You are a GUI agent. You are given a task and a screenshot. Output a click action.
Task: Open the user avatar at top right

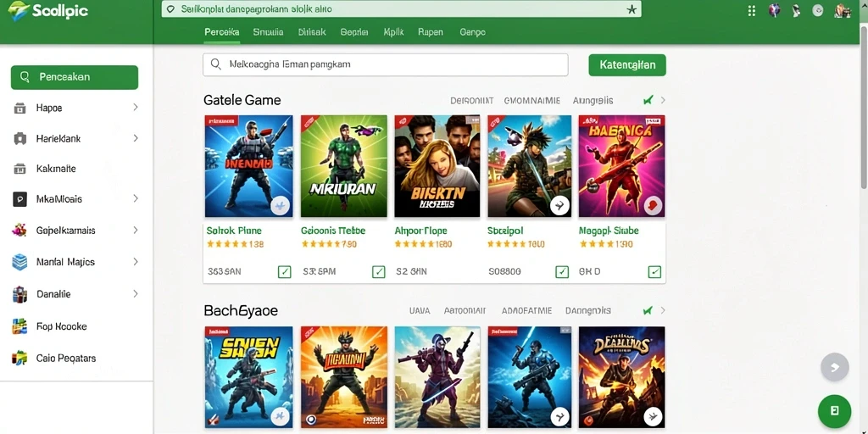click(x=843, y=10)
